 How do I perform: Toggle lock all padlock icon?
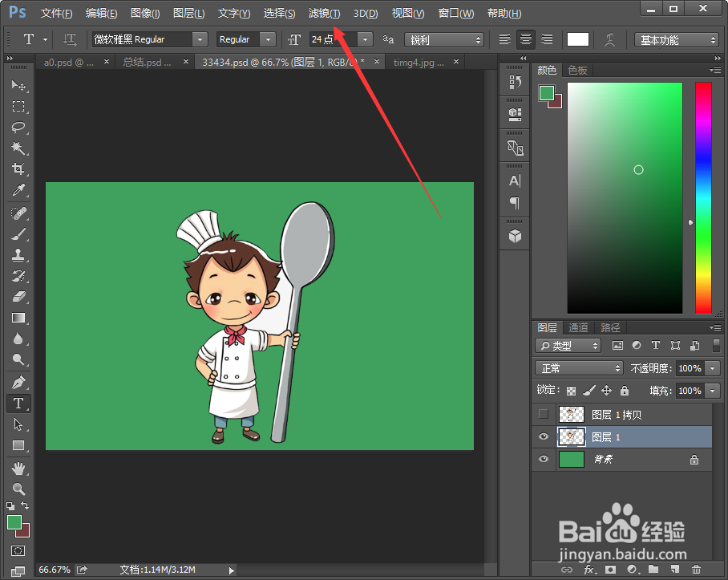(625, 391)
